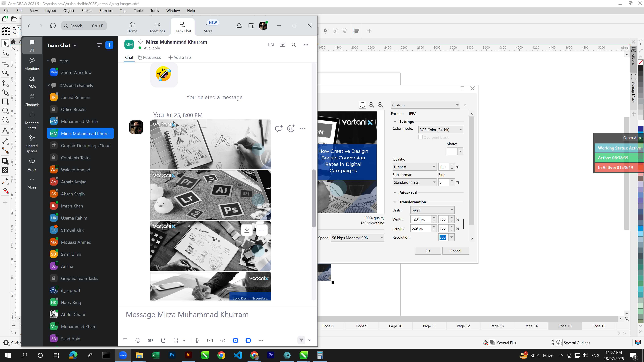This screenshot has height=362, width=644.
Task: Search within the chat using magnifier icon
Action: tap(294, 45)
